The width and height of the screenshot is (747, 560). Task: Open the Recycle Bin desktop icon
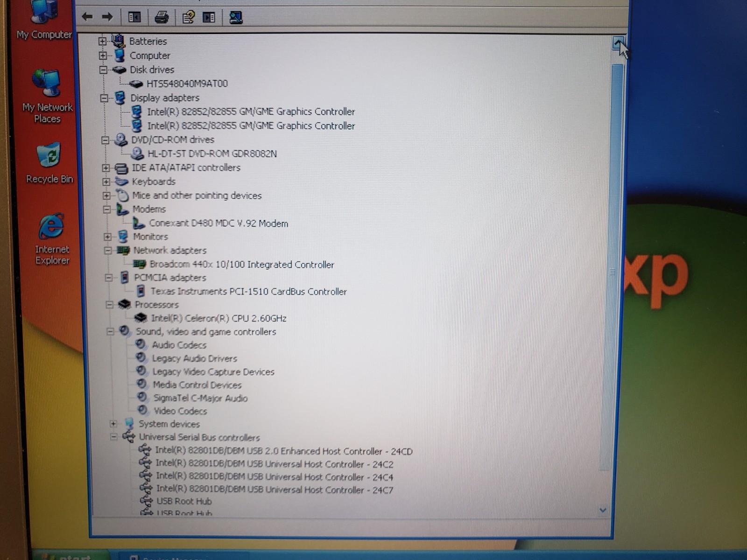(49, 163)
